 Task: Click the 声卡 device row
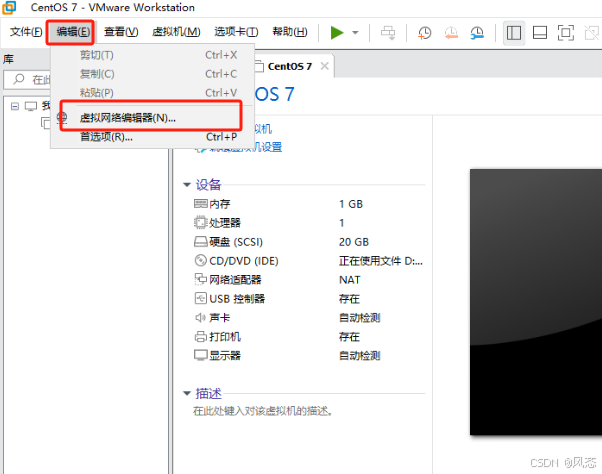(308, 317)
